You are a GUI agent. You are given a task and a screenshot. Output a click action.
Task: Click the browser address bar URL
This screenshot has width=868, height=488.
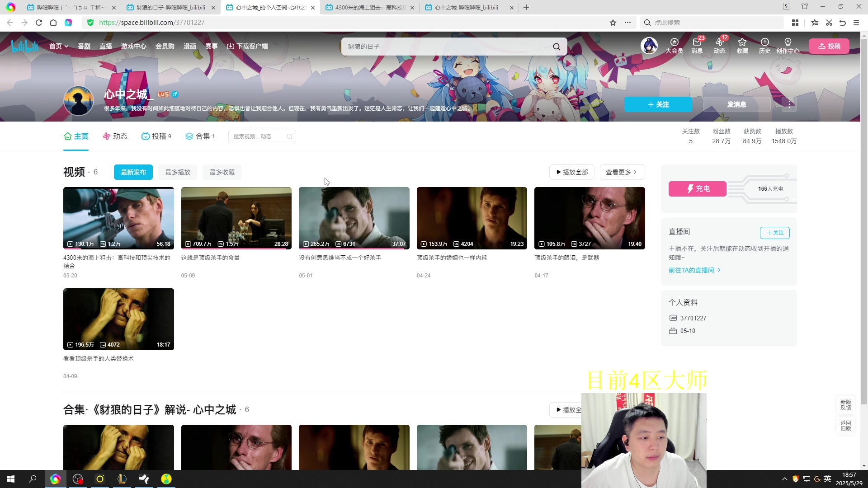coord(152,23)
